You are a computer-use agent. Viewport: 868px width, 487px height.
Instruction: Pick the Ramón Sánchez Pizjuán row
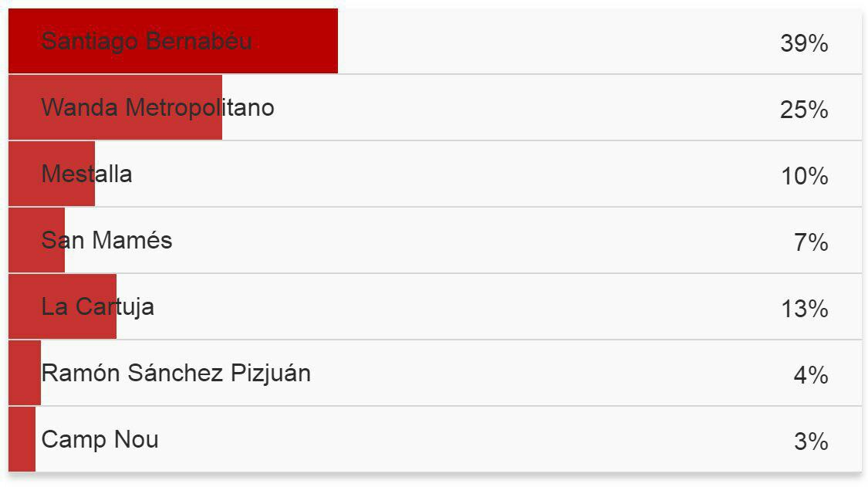(x=435, y=373)
